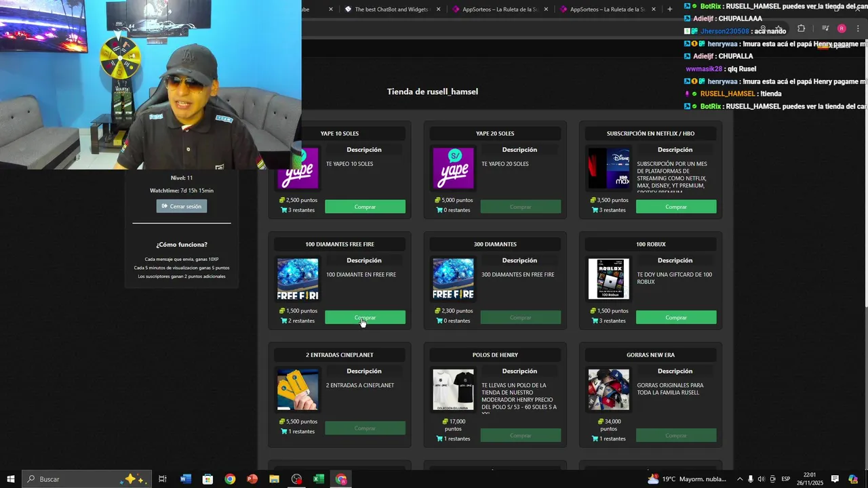Viewport: 868px width, 488px height.
Task: Click Comprar on Gorras New Era card
Action: point(676,435)
